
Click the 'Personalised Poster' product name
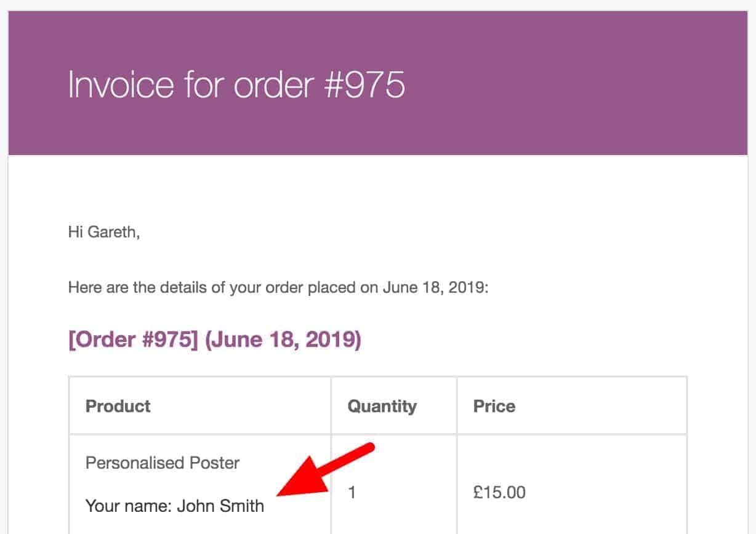pyautogui.click(x=163, y=463)
